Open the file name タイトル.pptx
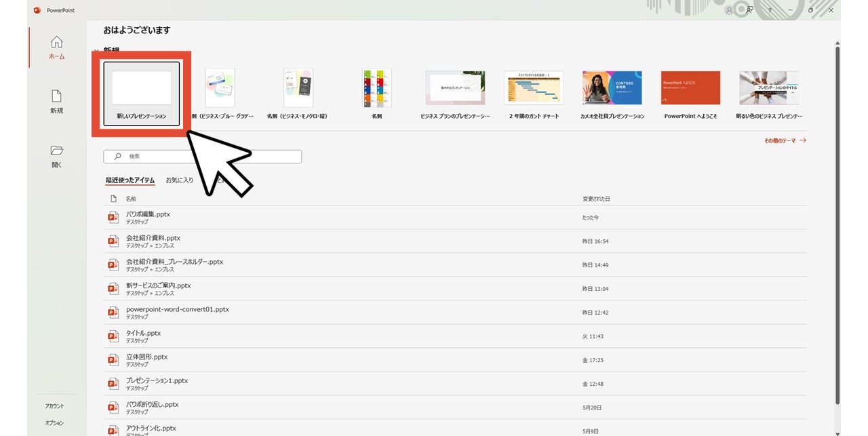The image size is (868, 436). point(144,333)
